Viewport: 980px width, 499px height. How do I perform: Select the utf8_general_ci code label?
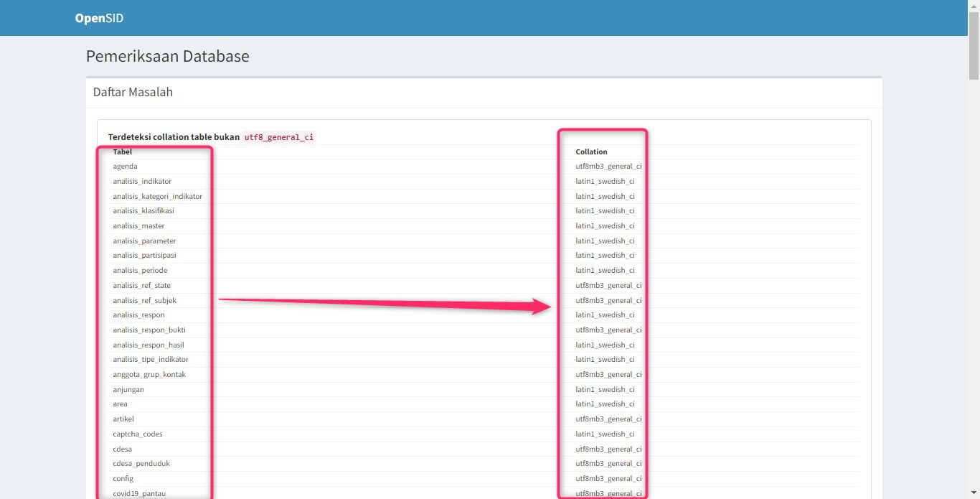pyautogui.click(x=279, y=136)
